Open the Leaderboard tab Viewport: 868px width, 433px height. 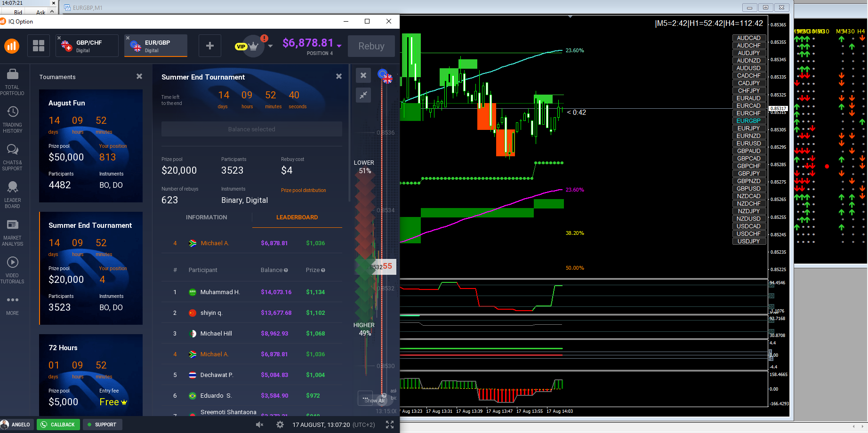point(297,217)
